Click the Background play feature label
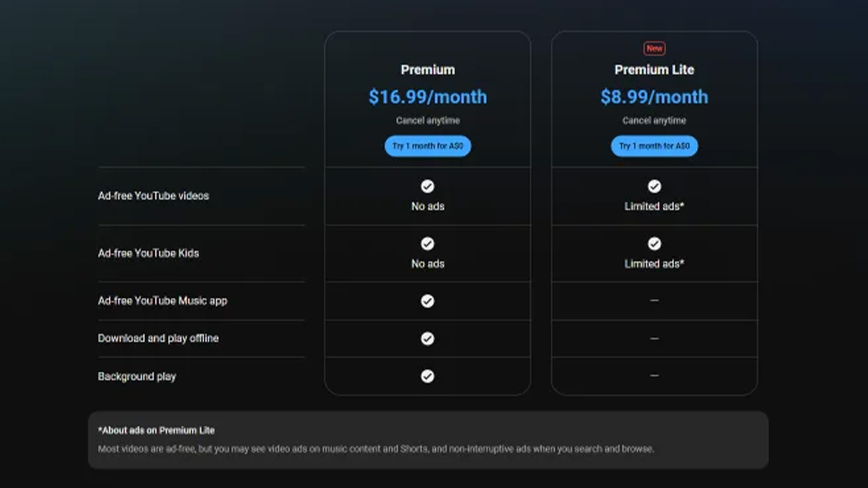This screenshot has width=868, height=488. tap(137, 376)
